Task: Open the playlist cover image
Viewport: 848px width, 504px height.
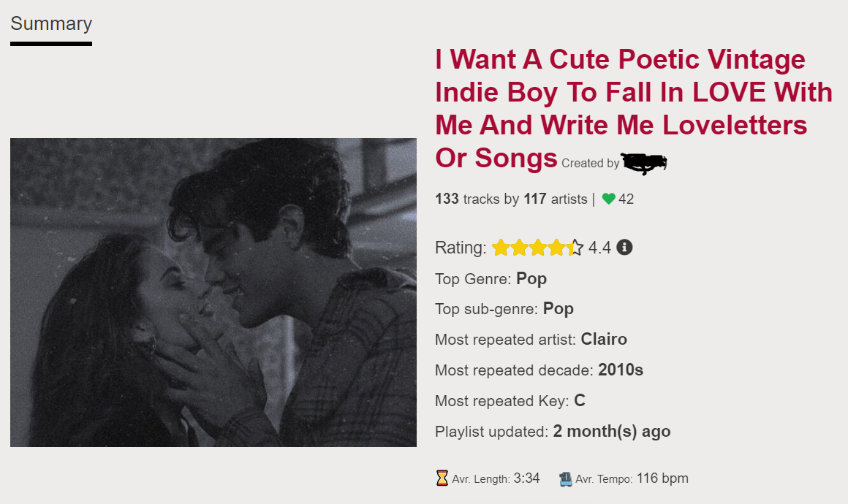Action: click(213, 292)
